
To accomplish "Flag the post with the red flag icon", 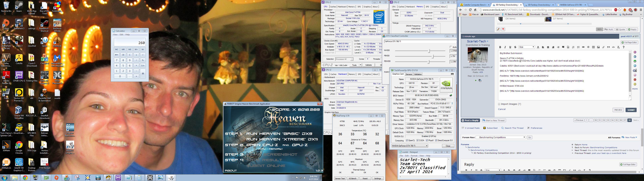I will 503,29.
